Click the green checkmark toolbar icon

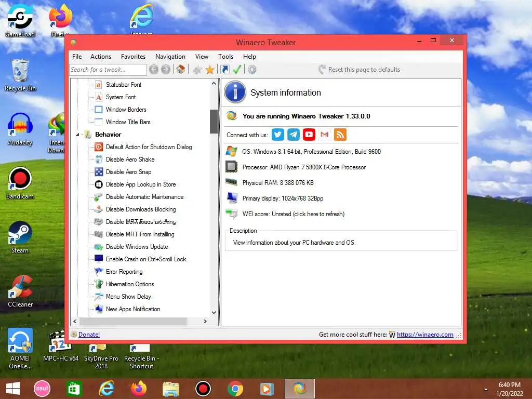click(x=237, y=70)
